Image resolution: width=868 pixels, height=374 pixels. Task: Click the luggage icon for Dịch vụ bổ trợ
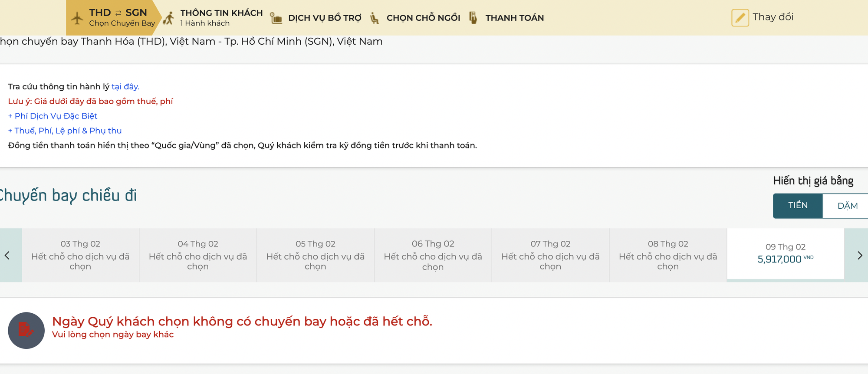276,18
